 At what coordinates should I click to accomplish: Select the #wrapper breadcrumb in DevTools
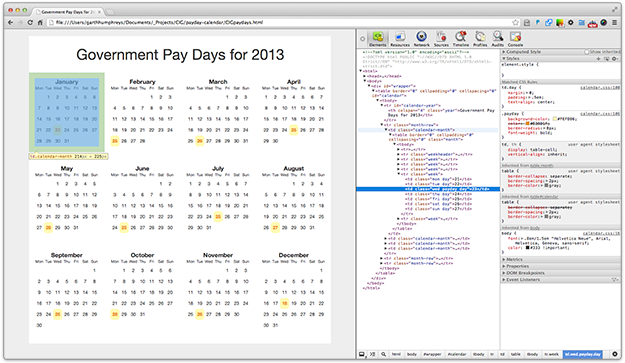click(x=432, y=354)
